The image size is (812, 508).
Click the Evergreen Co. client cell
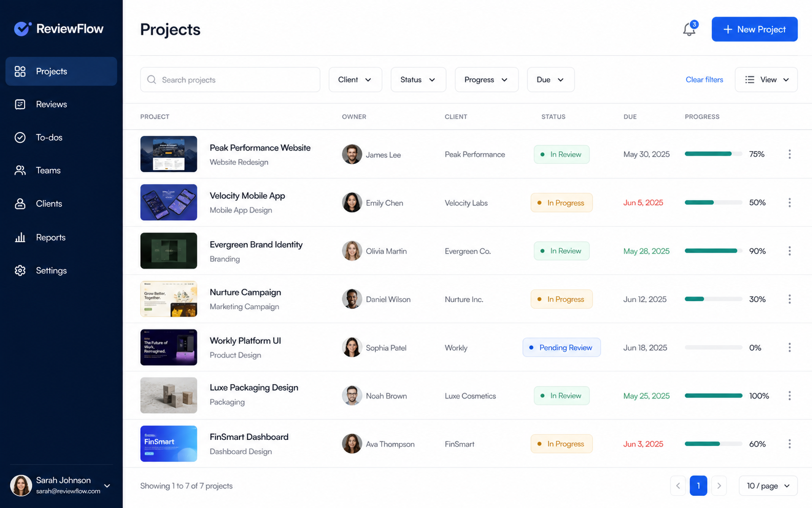point(467,251)
